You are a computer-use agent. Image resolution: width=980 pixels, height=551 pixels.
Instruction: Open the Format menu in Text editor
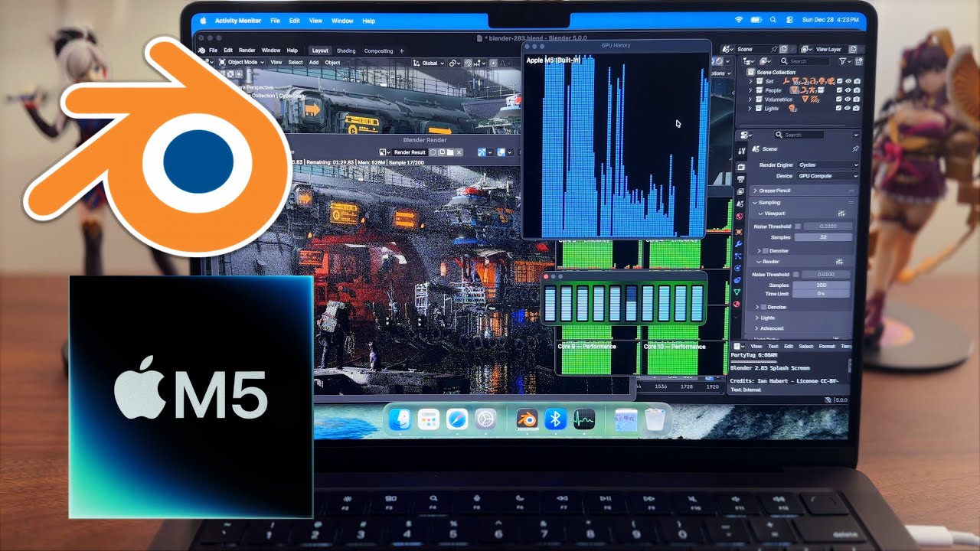(x=827, y=346)
